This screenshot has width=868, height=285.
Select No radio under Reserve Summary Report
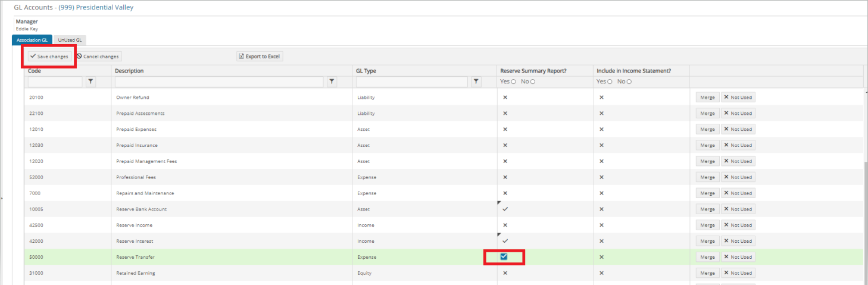[x=532, y=82]
